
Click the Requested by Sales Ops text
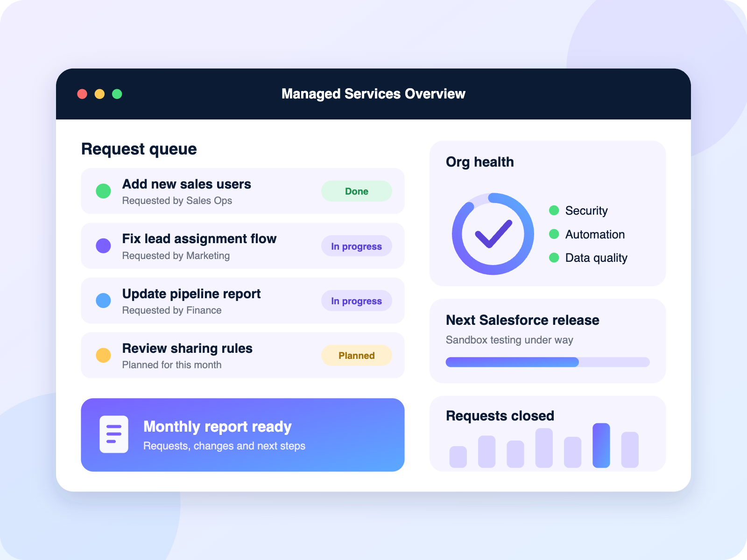(x=177, y=201)
